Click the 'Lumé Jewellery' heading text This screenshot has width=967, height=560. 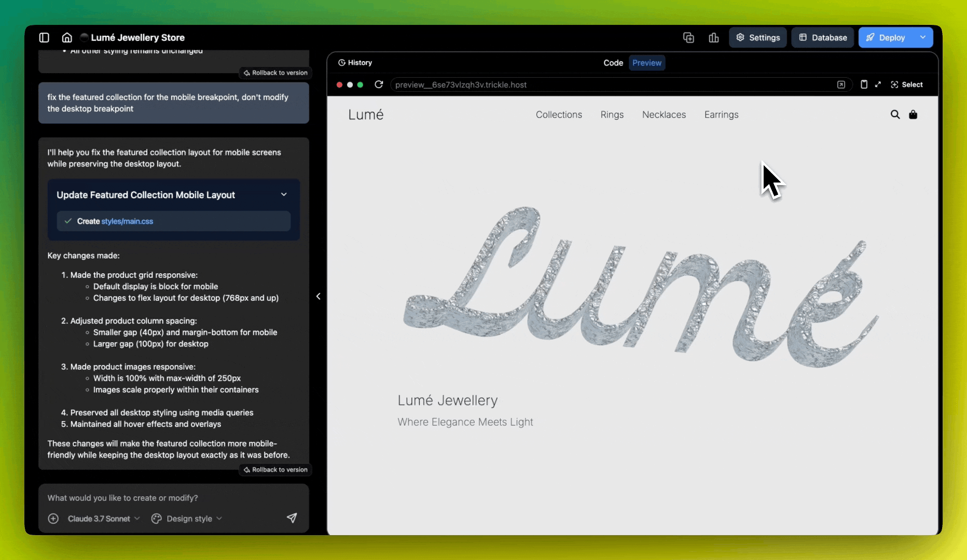pos(448,400)
